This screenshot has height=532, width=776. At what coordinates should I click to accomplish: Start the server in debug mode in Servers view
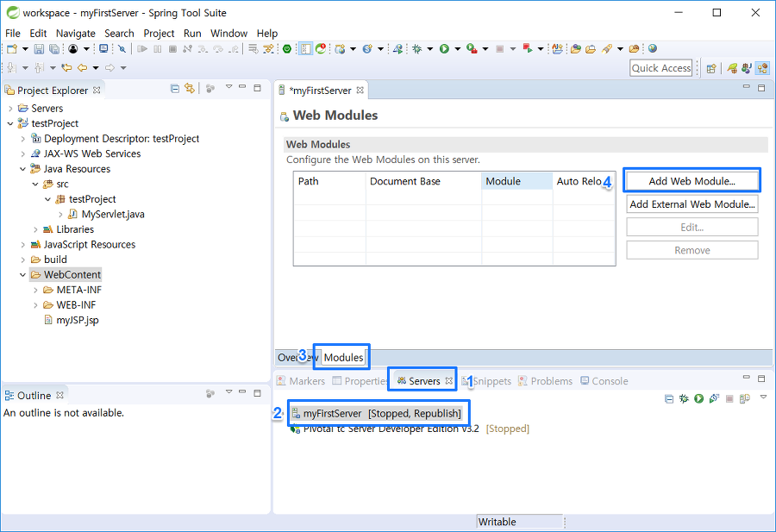(x=684, y=398)
